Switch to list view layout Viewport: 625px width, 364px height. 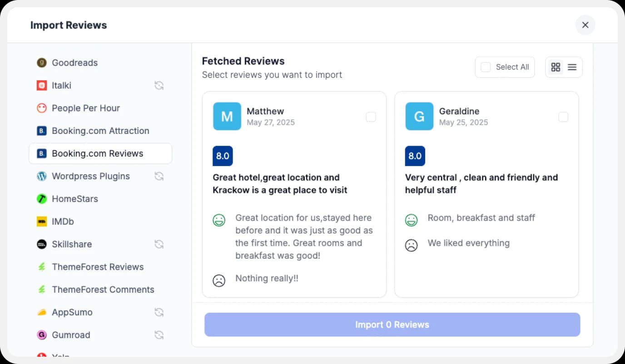572,66
